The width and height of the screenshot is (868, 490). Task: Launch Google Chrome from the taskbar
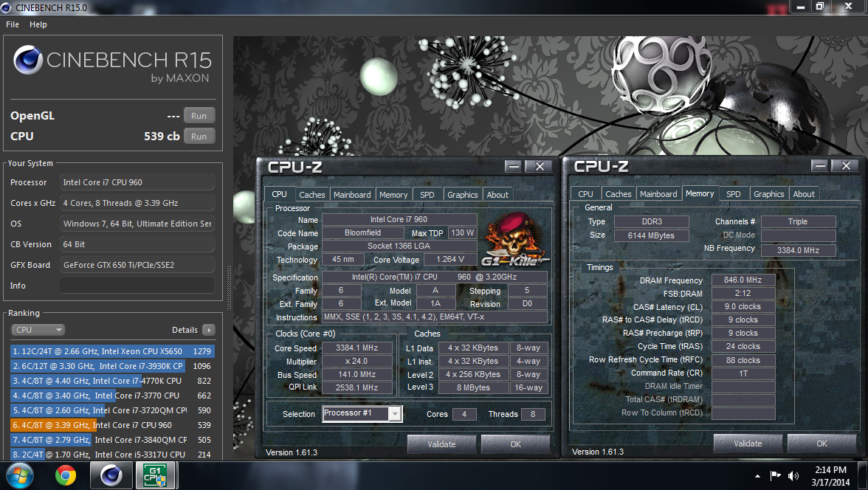click(66, 475)
